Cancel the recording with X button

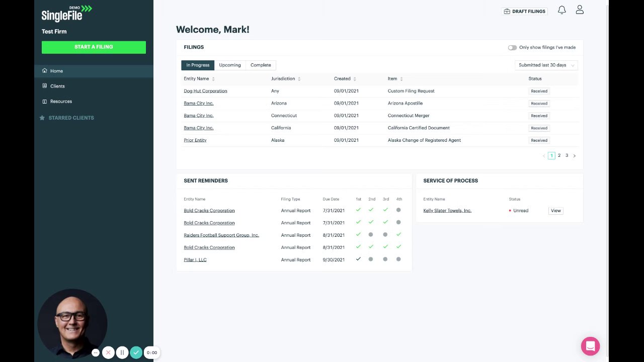[x=108, y=352]
